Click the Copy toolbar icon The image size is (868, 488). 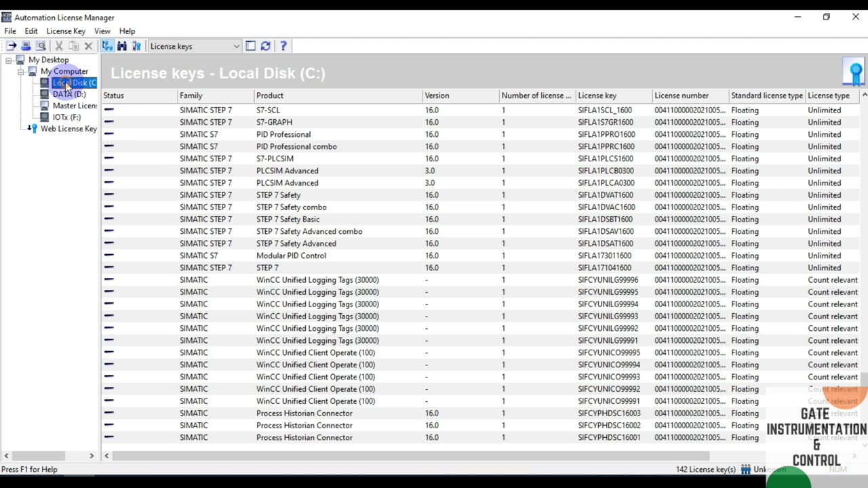73,46
